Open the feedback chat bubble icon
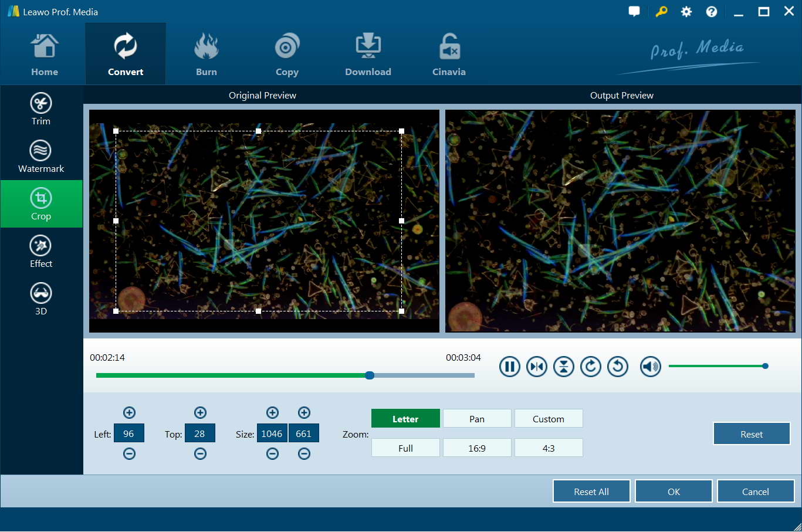Image resolution: width=802 pixels, height=532 pixels. click(x=634, y=12)
